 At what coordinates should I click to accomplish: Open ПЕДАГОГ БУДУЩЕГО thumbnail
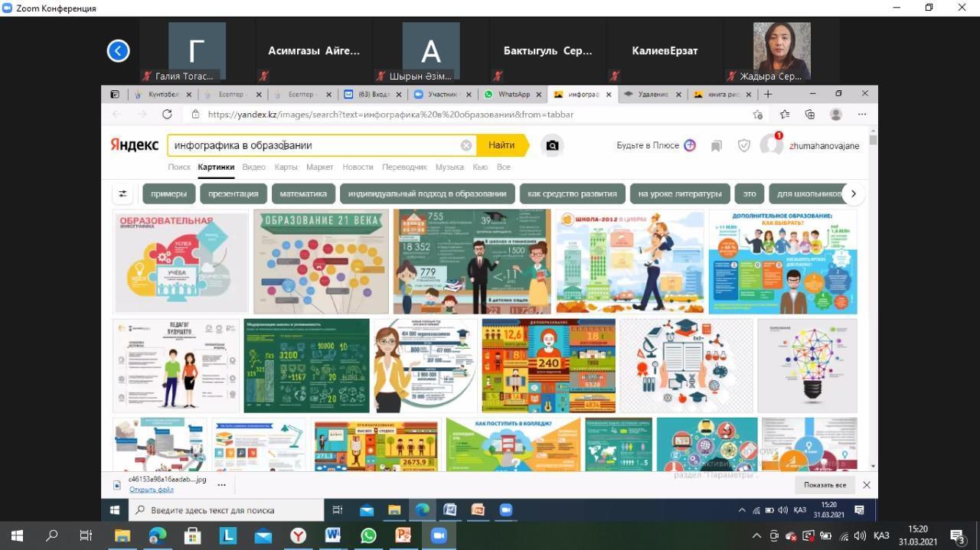coord(176,366)
